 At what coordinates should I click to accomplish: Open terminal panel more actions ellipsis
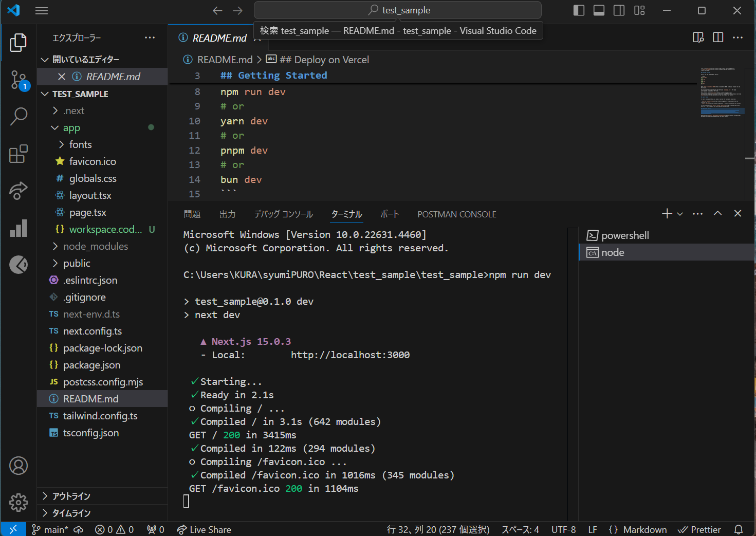[x=697, y=214]
